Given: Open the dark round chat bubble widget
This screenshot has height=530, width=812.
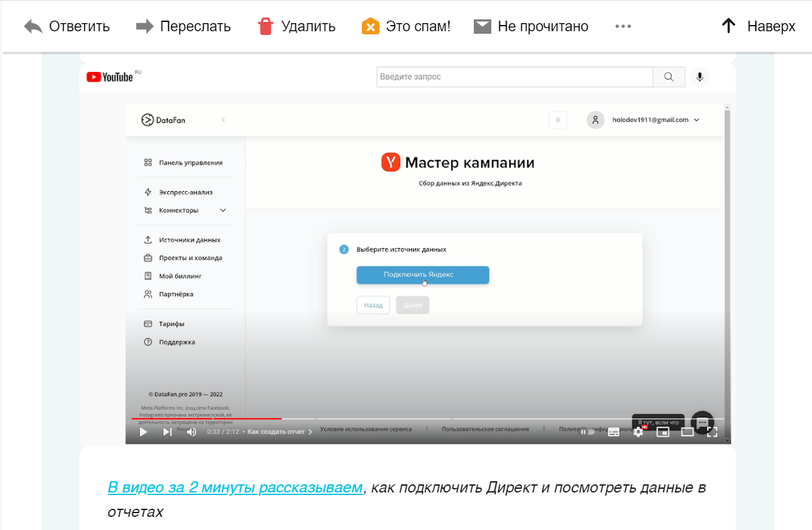Looking at the screenshot, I should [x=702, y=422].
